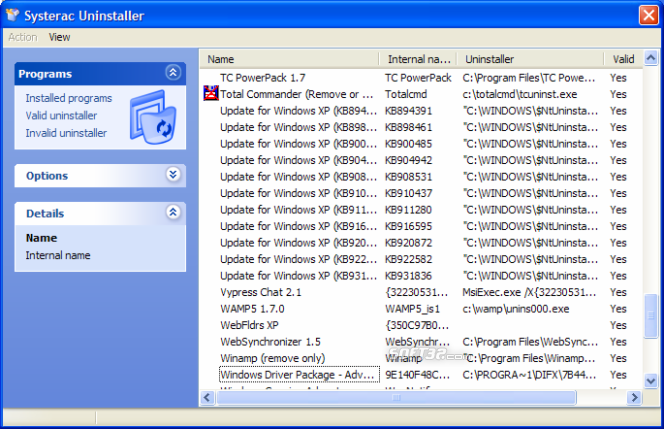Screen dimensions: 664x429
Task: Click the Name label in Details
Action: point(41,238)
